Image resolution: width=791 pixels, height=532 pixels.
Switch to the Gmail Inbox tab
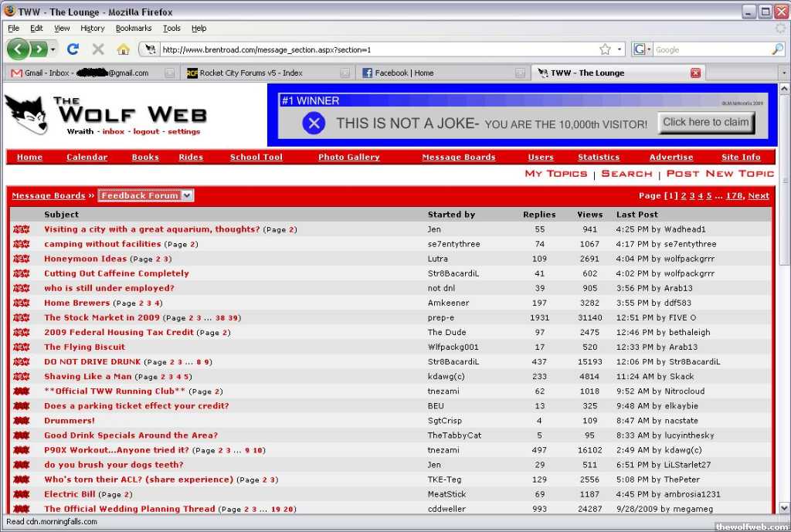(x=87, y=73)
